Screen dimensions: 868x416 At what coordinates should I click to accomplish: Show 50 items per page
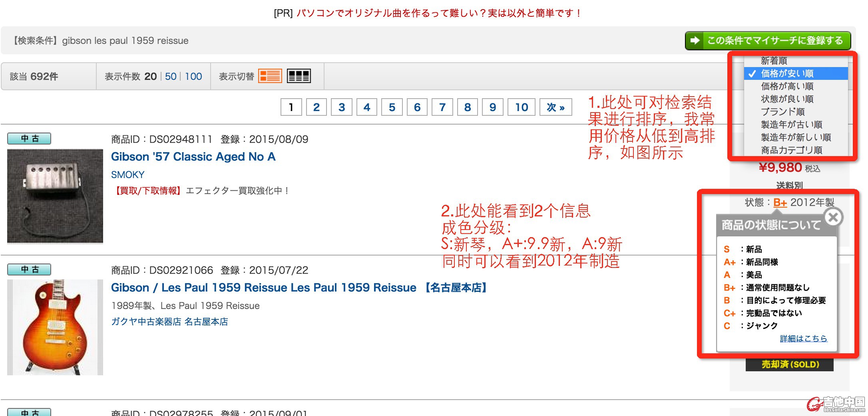pos(171,76)
